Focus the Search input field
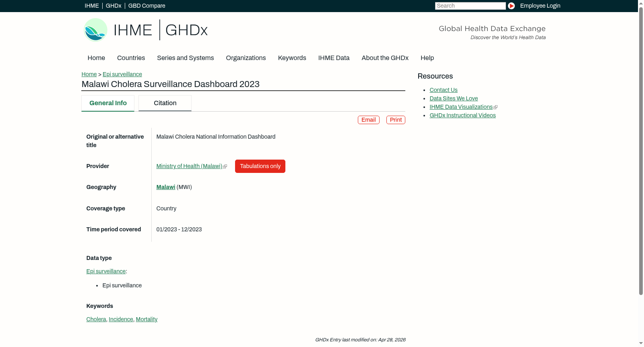The image size is (644, 347). click(470, 6)
